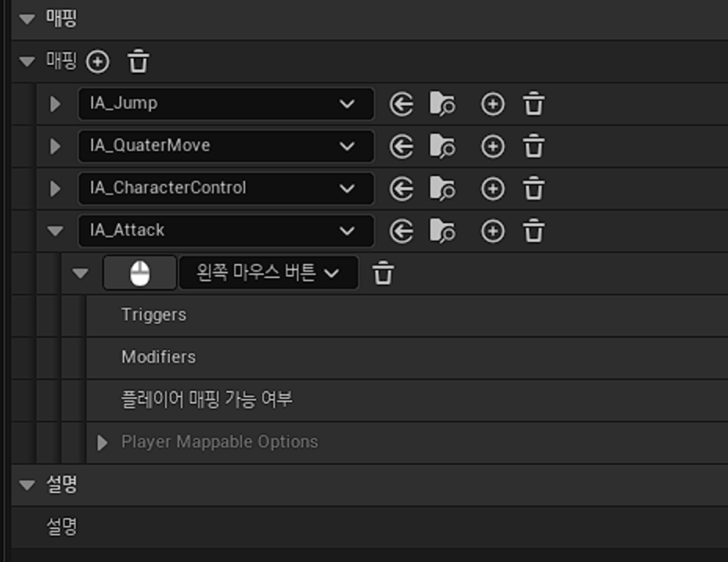The height and width of the screenshot is (562, 728).
Task: Click the mouse key selector button
Action: click(x=140, y=273)
